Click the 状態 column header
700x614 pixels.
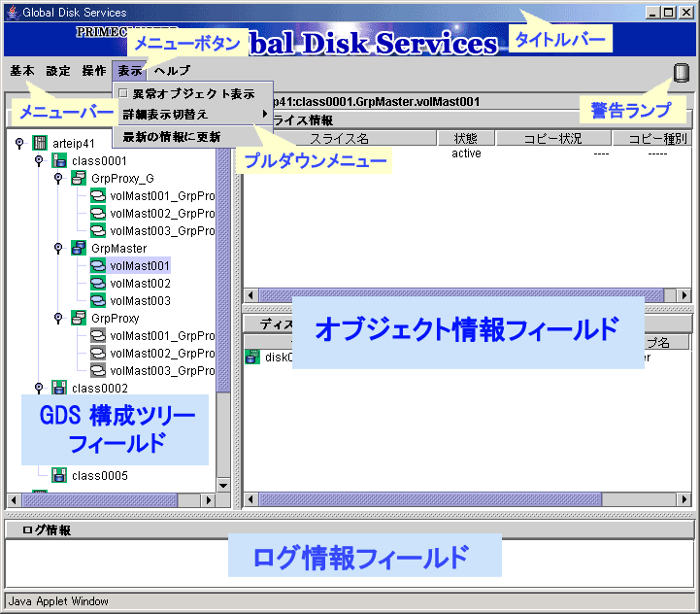[x=466, y=139]
